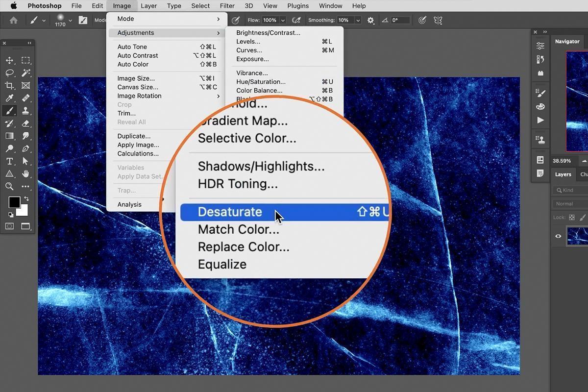Open symmetry paint butterfly options
This screenshot has width=588, height=392.
[x=438, y=20]
